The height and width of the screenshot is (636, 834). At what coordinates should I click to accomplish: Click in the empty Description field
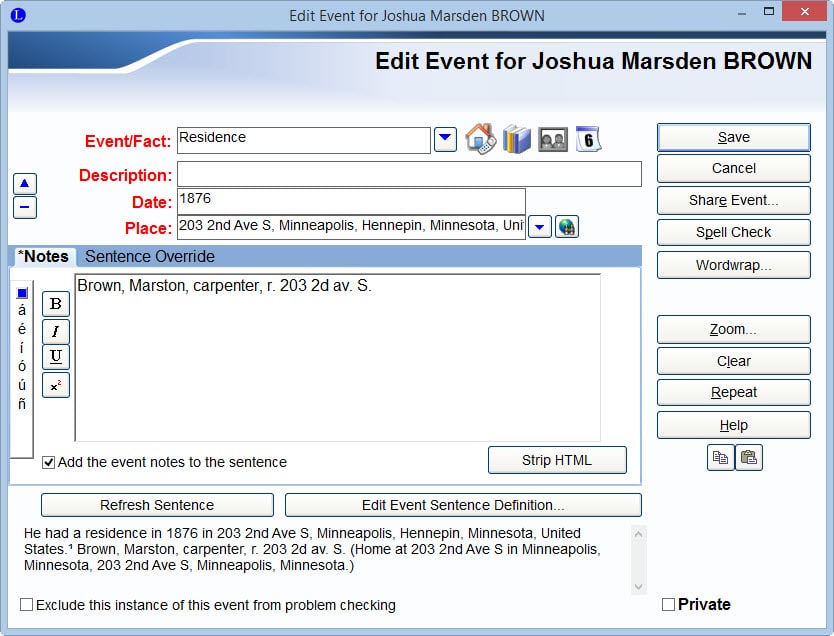(x=409, y=174)
